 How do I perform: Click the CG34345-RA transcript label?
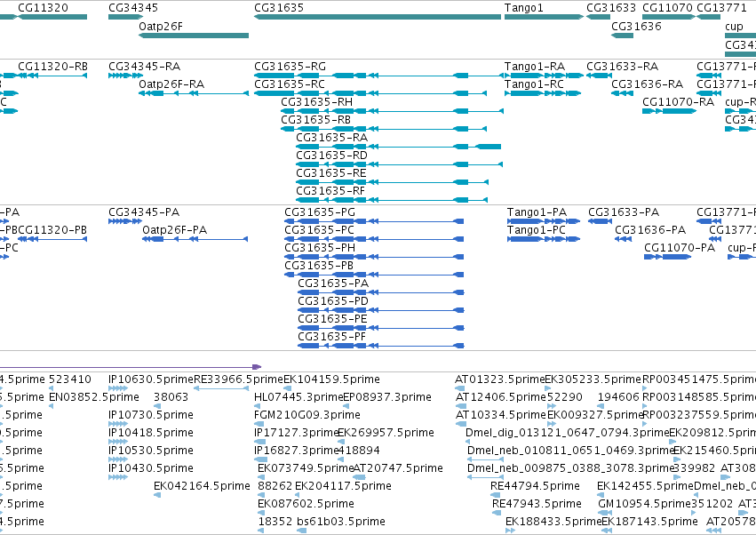pyautogui.click(x=144, y=66)
